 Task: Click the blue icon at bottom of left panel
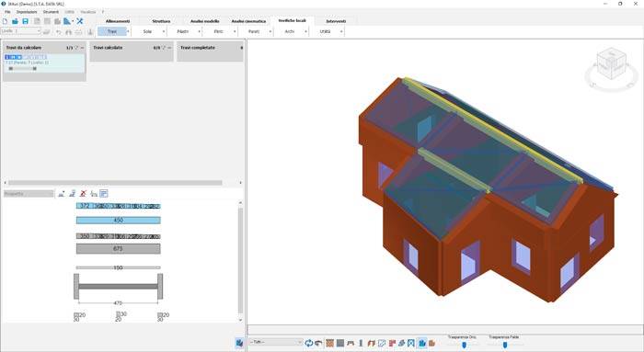tap(239, 343)
